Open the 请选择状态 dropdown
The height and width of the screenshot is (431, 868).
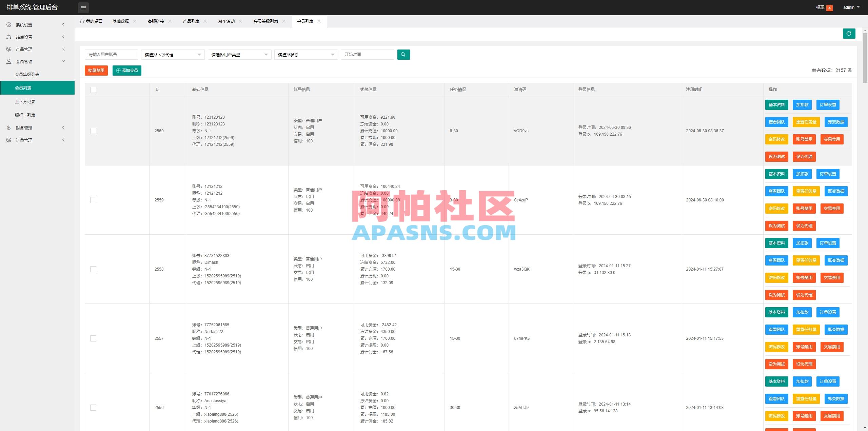pyautogui.click(x=305, y=54)
